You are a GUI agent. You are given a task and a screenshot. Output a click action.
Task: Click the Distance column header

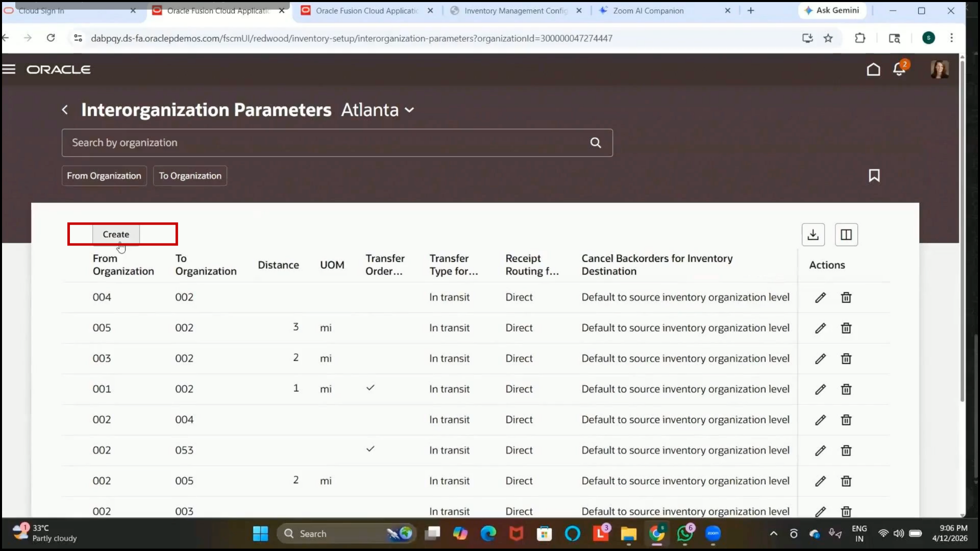point(278,265)
